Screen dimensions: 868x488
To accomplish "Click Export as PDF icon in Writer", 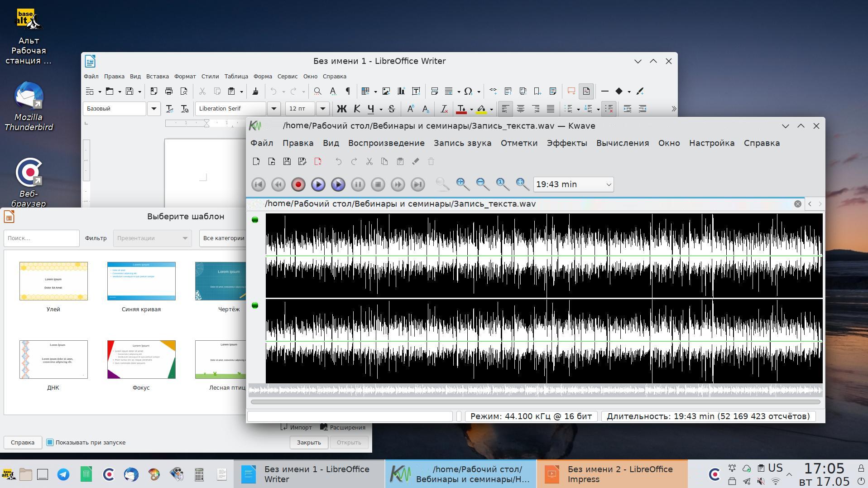I will click(x=154, y=91).
